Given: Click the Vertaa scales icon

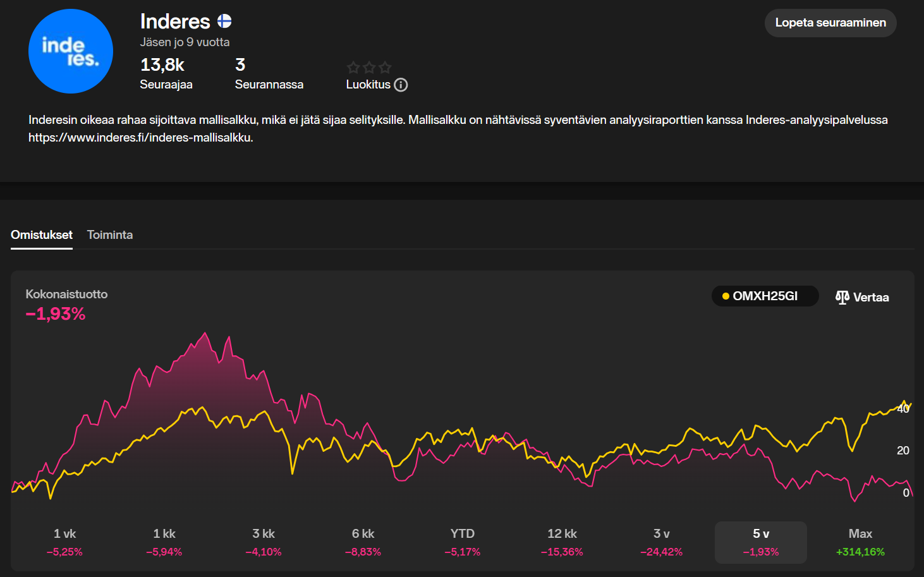Looking at the screenshot, I should (842, 297).
